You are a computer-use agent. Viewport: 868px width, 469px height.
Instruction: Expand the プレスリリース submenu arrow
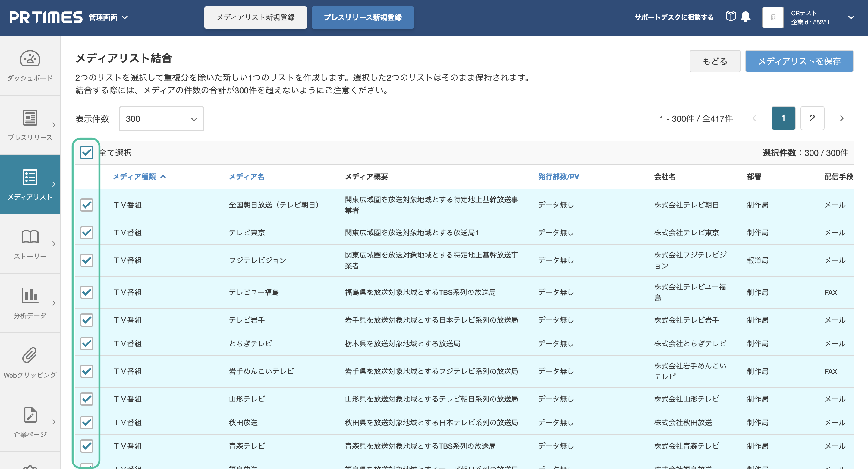coord(54,125)
